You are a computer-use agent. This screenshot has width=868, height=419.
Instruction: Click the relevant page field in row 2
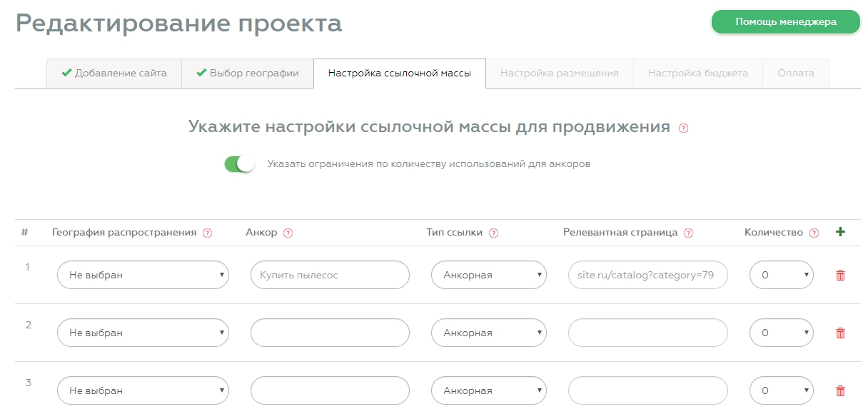(x=648, y=333)
